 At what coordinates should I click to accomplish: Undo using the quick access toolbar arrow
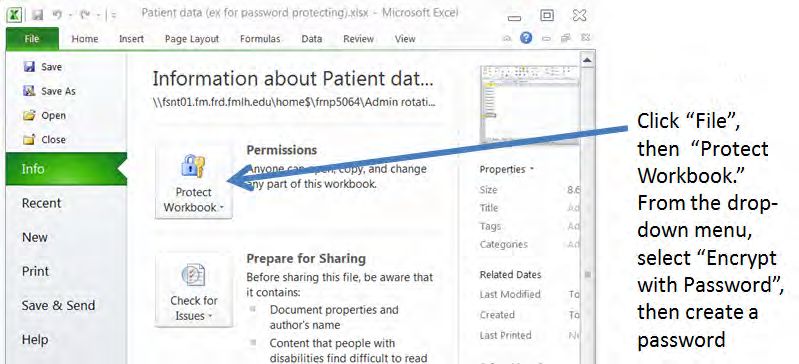tap(57, 15)
